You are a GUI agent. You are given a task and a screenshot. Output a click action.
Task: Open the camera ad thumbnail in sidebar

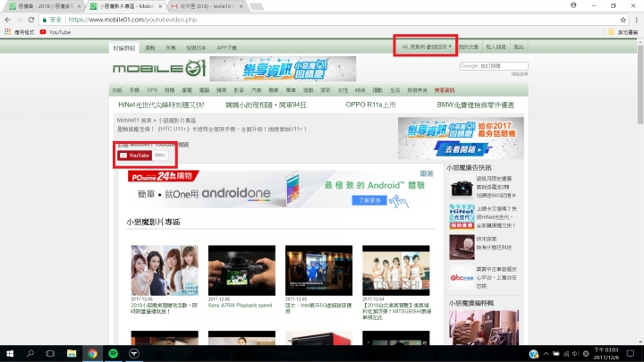coord(462,187)
